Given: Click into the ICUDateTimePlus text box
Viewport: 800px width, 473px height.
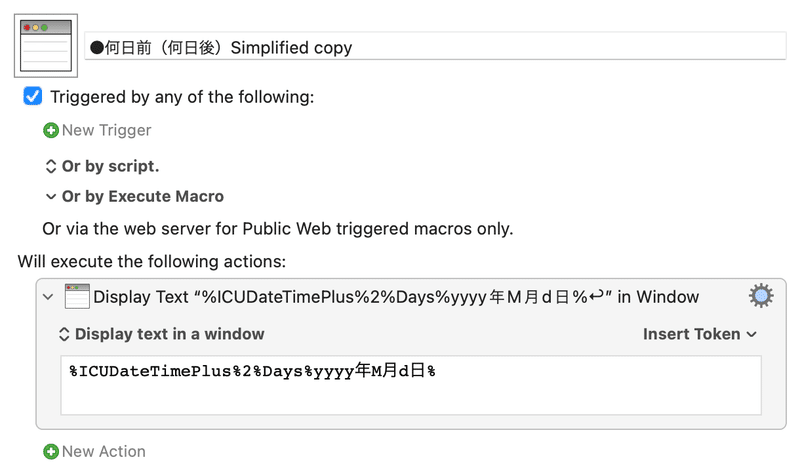Looking at the screenshot, I should (411, 385).
